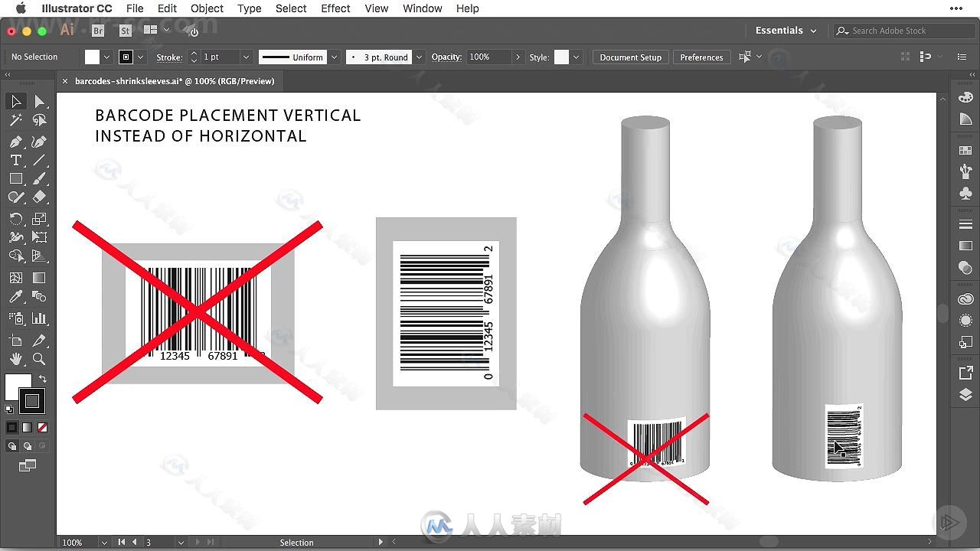Screen dimensions: 980x551
Task: Swap fill and stroke colors
Action: pos(43,379)
